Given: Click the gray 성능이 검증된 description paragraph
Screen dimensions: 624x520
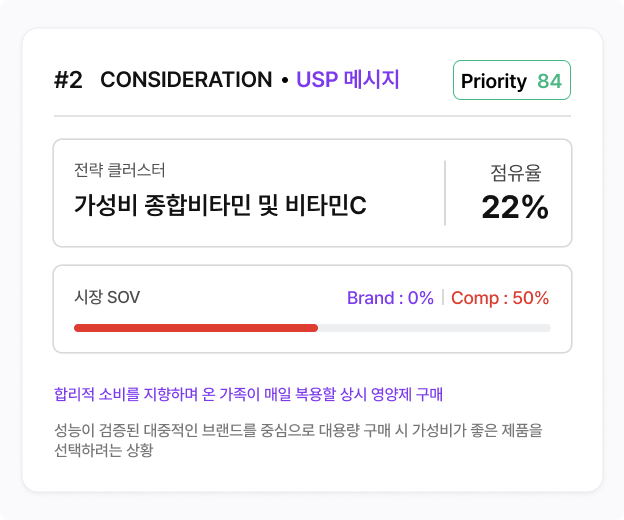Looking at the screenshot, I should [x=298, y=440].
